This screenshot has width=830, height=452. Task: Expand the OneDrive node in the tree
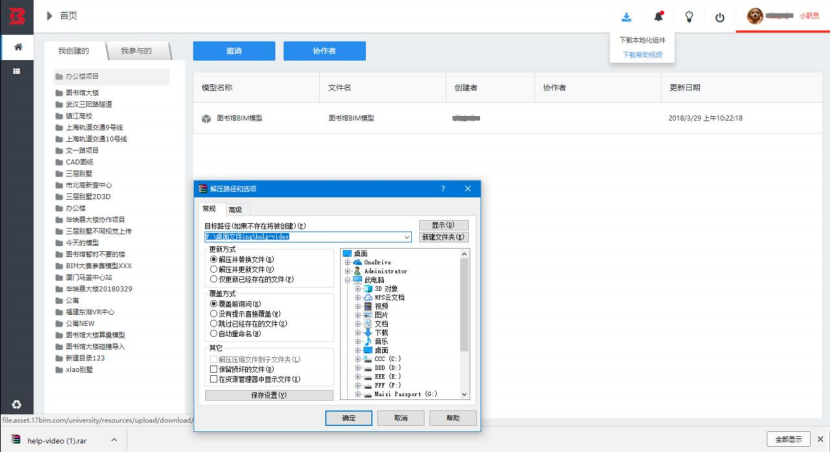tap(348, 263)
